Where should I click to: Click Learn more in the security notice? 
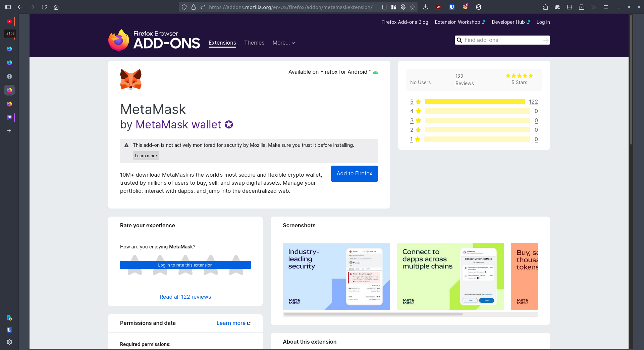click(146, 156)
